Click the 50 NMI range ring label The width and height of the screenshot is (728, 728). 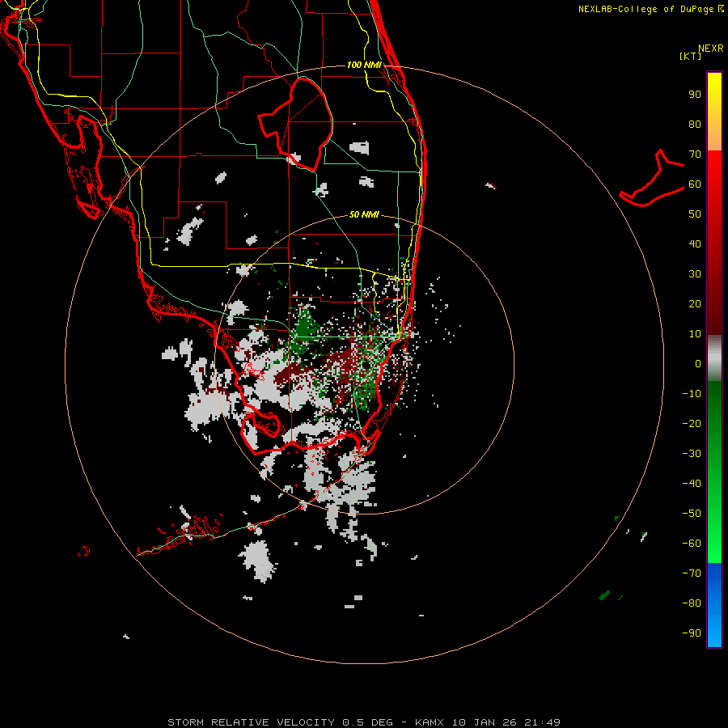[364, 214]
